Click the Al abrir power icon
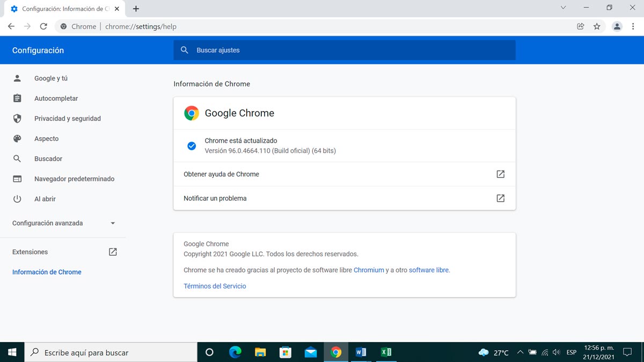Screen dimensions: 644x362 click(17, 198)
